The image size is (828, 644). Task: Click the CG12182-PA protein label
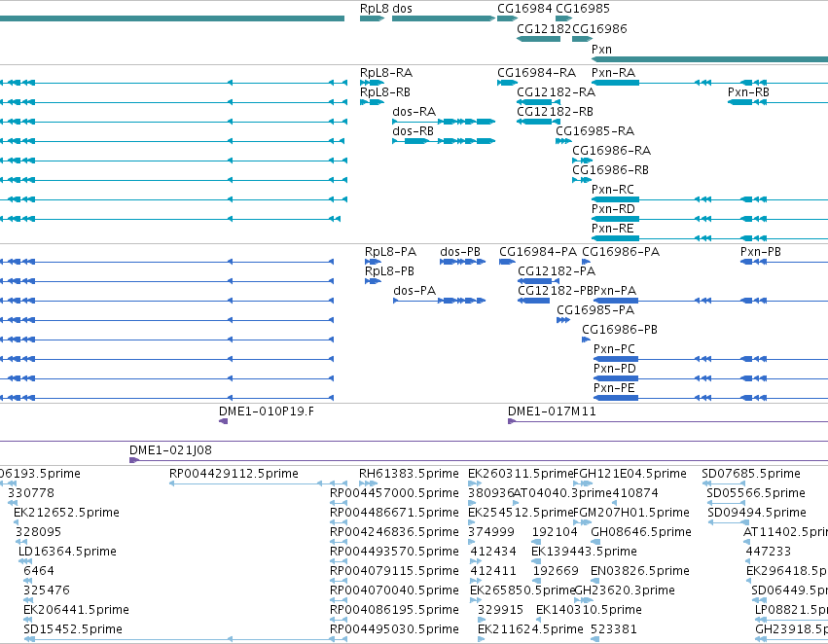557,271
